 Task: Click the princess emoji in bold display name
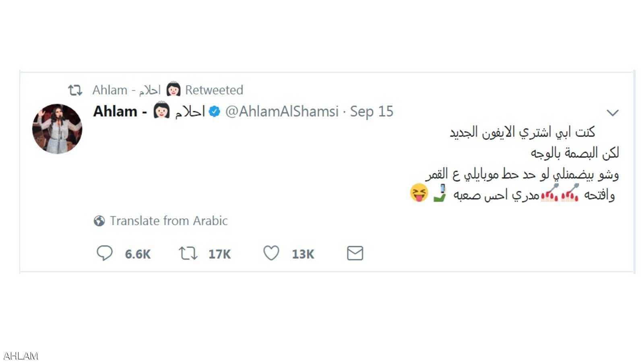pos(161,110)
